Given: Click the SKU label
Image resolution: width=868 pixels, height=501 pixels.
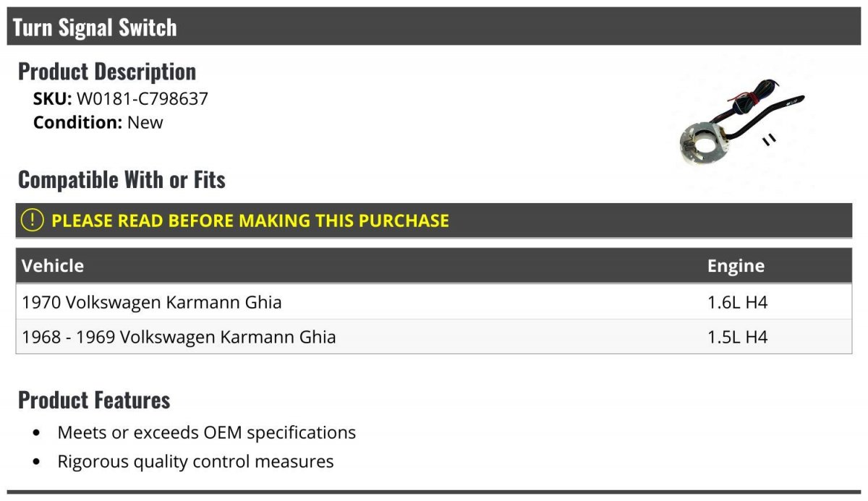Looking at the screenshot, I should (52, 98).
